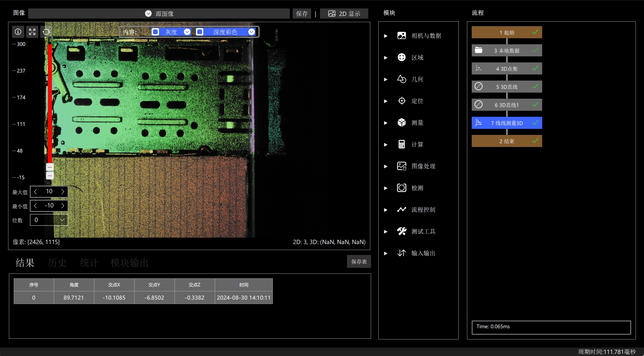Toggle the 灰度 checkbox

point(155,32)
